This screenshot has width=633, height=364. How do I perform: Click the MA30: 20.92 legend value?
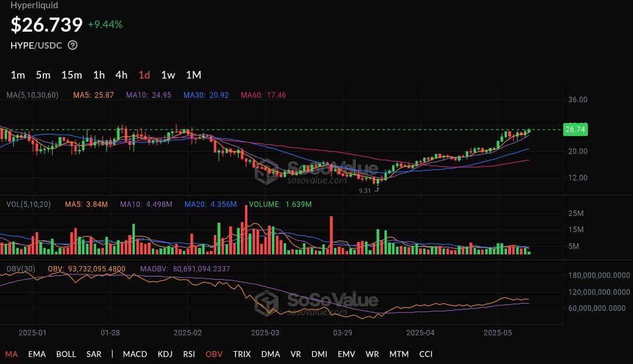[x=206, y=95]
